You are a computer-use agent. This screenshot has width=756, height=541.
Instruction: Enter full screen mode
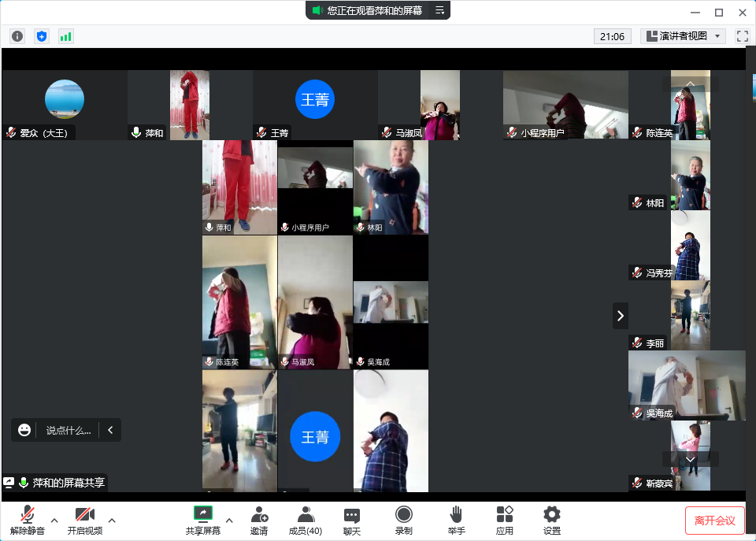(742, 36)
